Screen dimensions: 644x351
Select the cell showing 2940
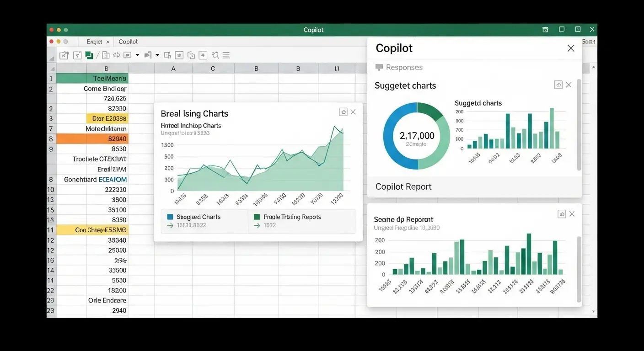pos(92,310)
